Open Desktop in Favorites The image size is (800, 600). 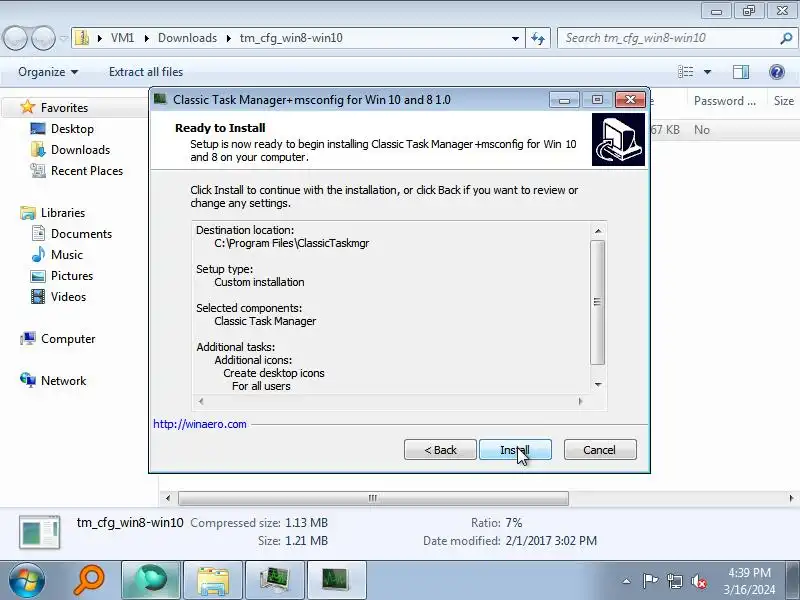point(72,129)
